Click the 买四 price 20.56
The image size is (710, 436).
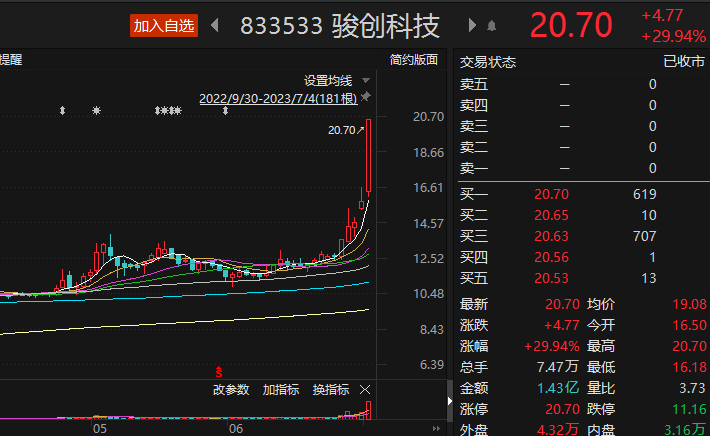click(551, 257)
